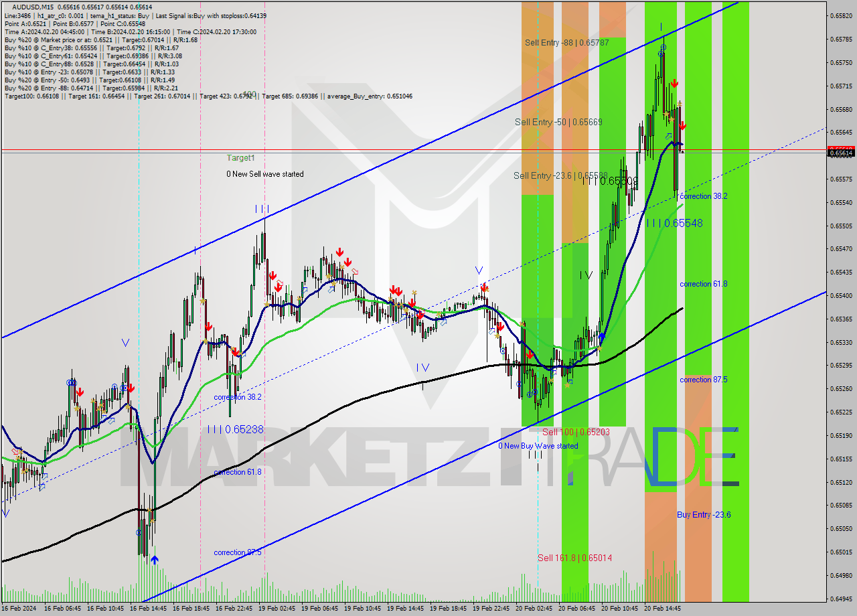Select 'Sell 161.8 | 0.65014' label
The height and width of the screenshot is (616, 857).
(x=574, y=558)
